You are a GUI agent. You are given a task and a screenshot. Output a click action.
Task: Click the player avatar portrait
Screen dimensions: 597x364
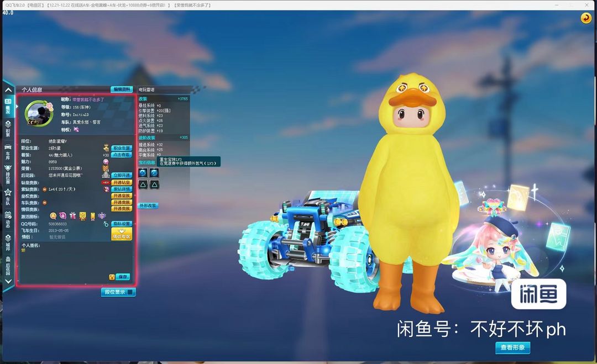tap(39, 113)
